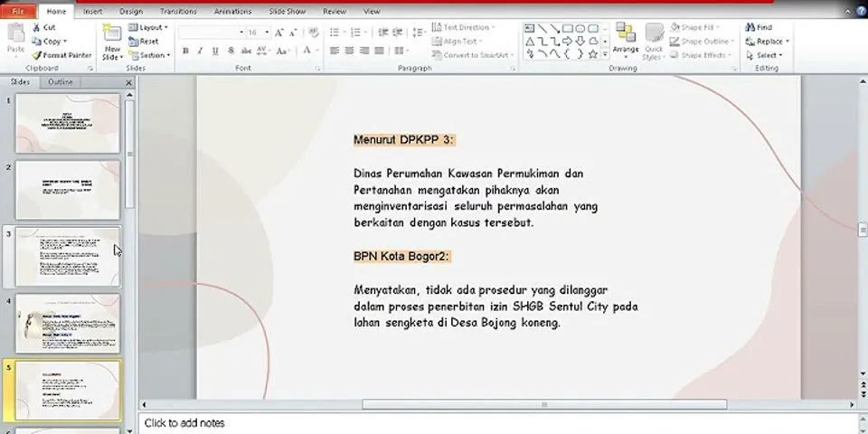The image size is (868, 434).
Task: Select slide 2 thumbnail
Action: click(x=68, y=190)
